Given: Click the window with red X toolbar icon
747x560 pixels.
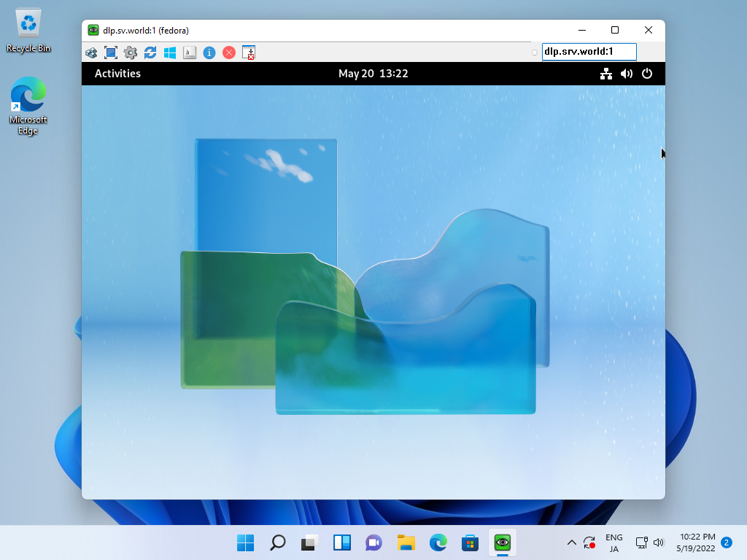Looking at the screenshot, I should point(249,52).
